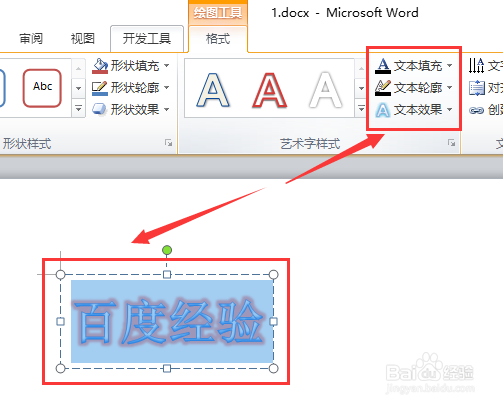Click the selected 百度经验 WordArt text
Viewport: 503px width, 406px height.
click(x=168, y=321)
